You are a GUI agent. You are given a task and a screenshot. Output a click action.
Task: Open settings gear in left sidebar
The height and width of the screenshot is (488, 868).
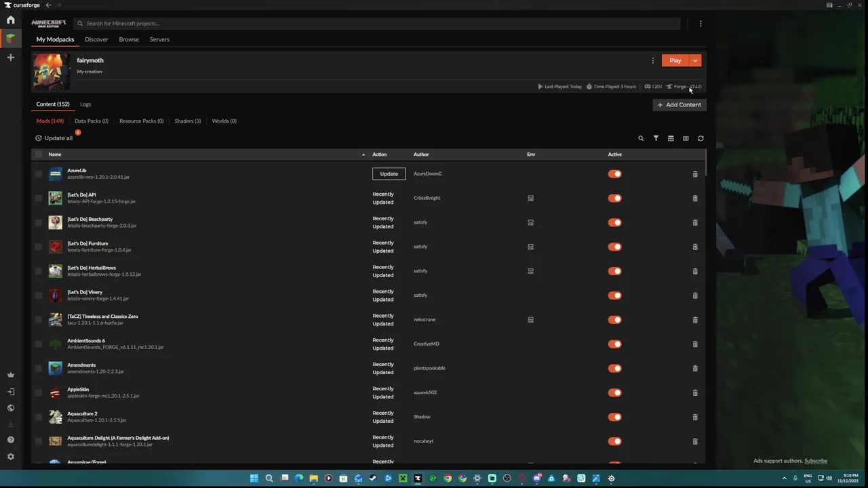(10, 457)
